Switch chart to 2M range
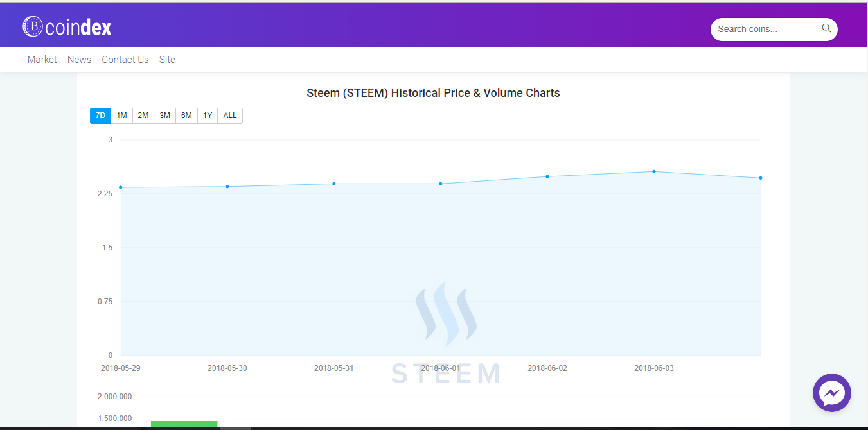The image size is (868, 430). (143, 116)
